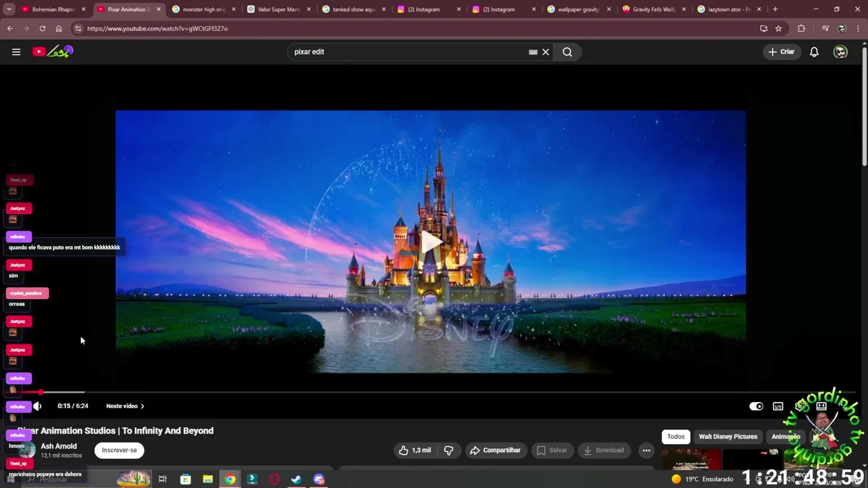The width and height of the screenshot is (868, 488).
Task: Select the Todos filter chip
Action: pos(676,436)
